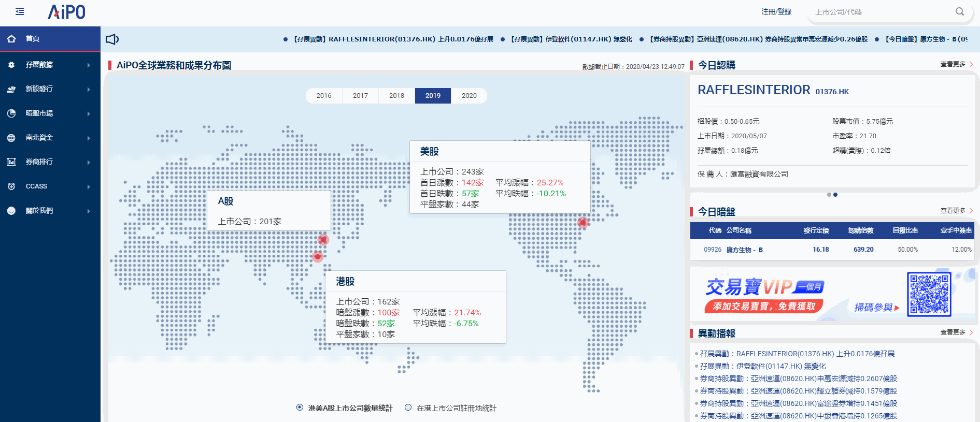The height and width of the screenshot is (422, 980).
Task: Click the red map marker on North America
Action: (x=583, y=222)
